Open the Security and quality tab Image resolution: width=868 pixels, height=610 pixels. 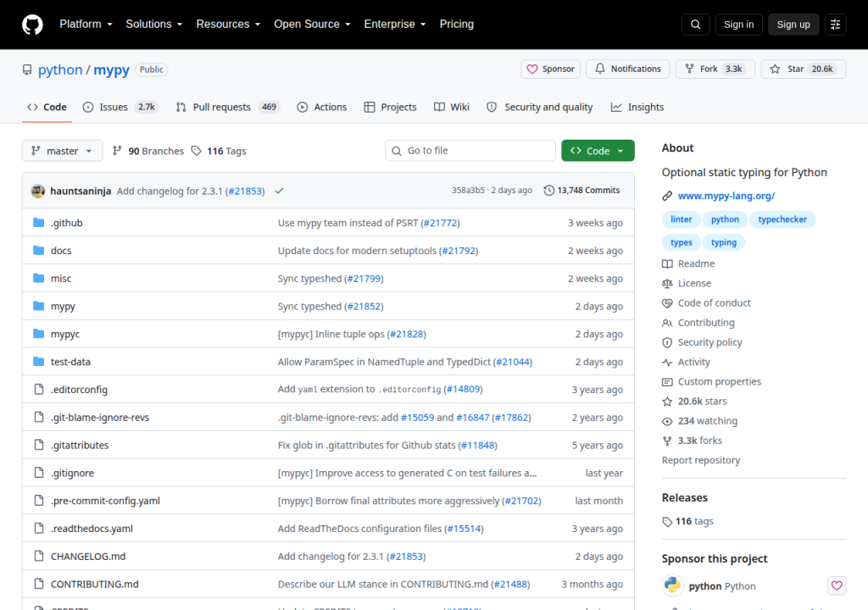pos(539,108)
